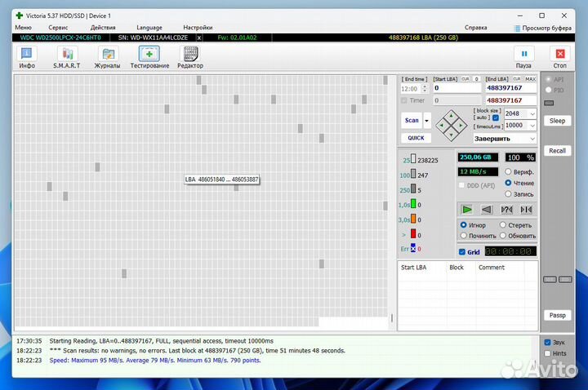The height and width of the screenshot is (390, 588).
Task: Click the QUICK scan button
Action: tap(416, 138)
